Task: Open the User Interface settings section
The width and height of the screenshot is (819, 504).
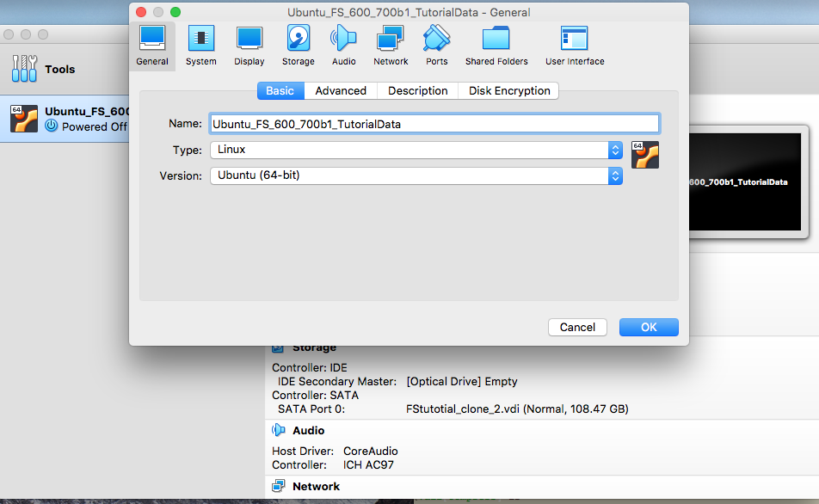Action: pos(574,46)
